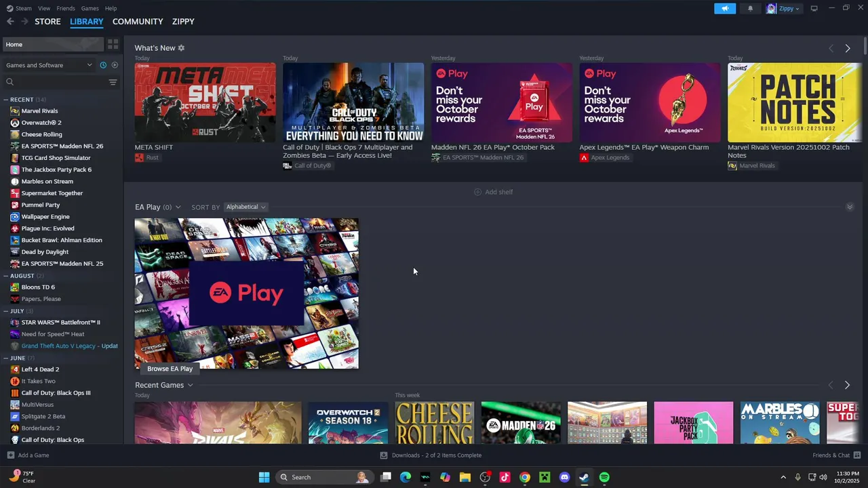This screenshot has width=868, height=488.
Task: Open the notifications bell
Action: point(750,8)
